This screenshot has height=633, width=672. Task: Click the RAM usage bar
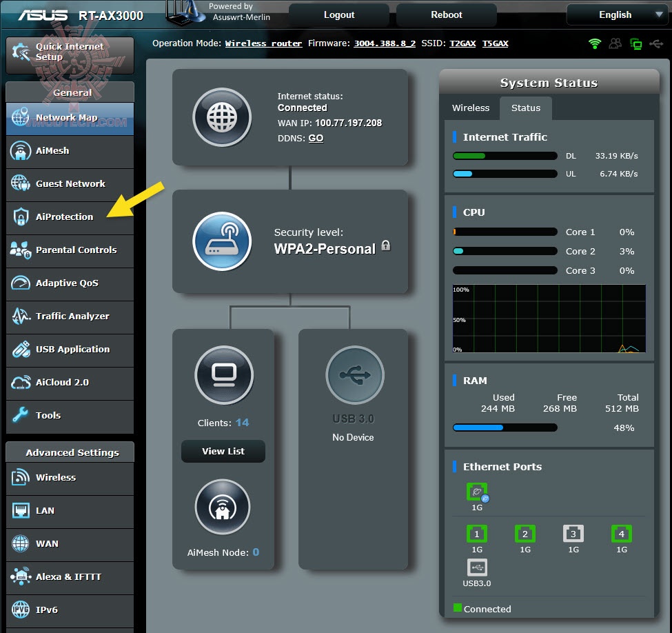(505, 428)
